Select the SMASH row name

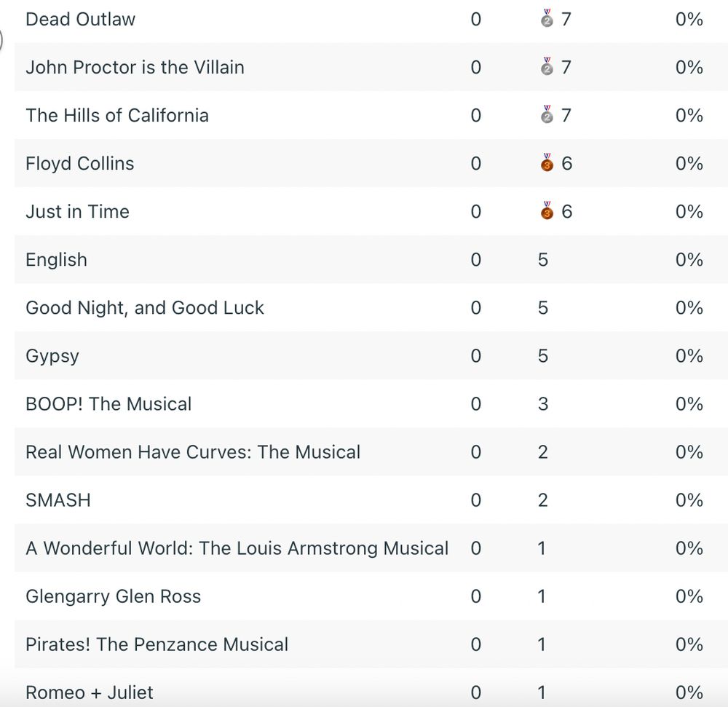point(58,500)
